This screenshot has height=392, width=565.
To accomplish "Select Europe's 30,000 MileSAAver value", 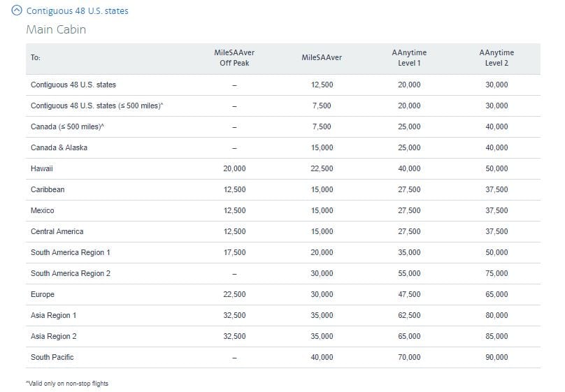I will tap(322, 294).
